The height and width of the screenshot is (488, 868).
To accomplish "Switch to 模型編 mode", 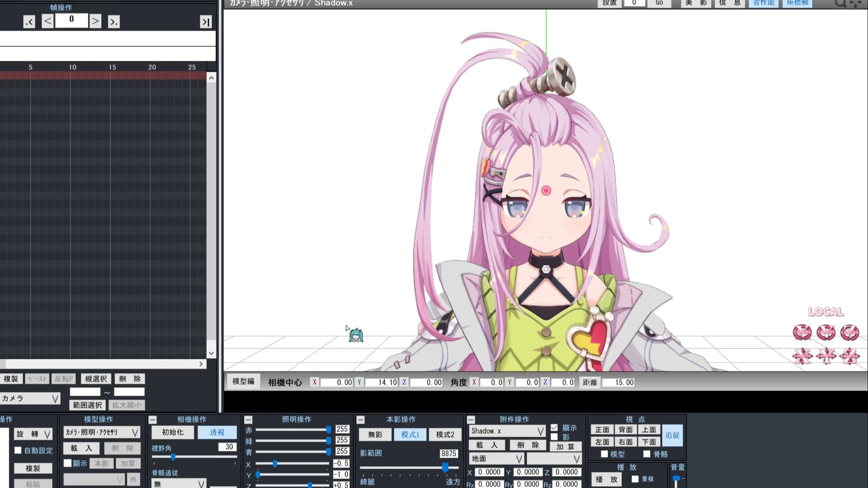I will (243, 382).
